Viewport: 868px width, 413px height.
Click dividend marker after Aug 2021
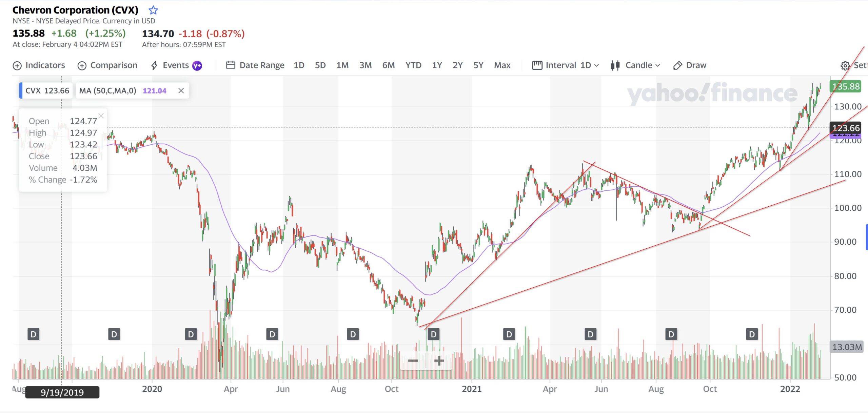671,335
